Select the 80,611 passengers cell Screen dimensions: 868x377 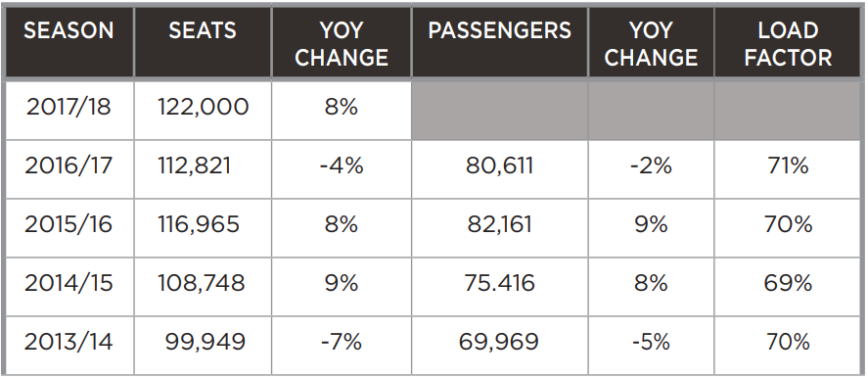pos(499,168)
